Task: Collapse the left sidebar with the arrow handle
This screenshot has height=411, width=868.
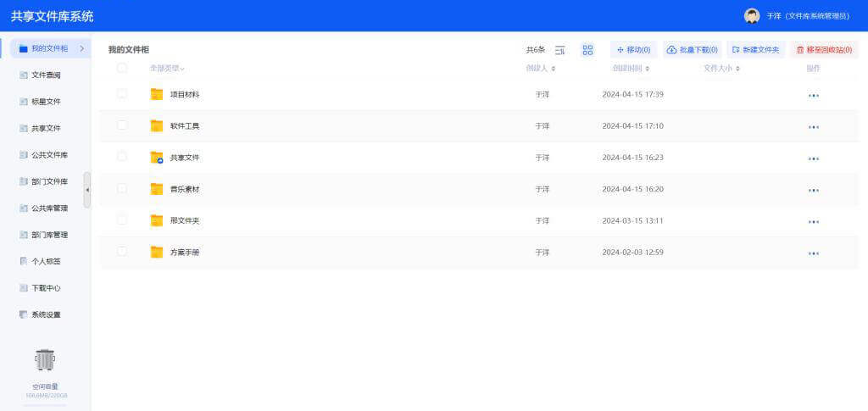Action: coord(86,190)
